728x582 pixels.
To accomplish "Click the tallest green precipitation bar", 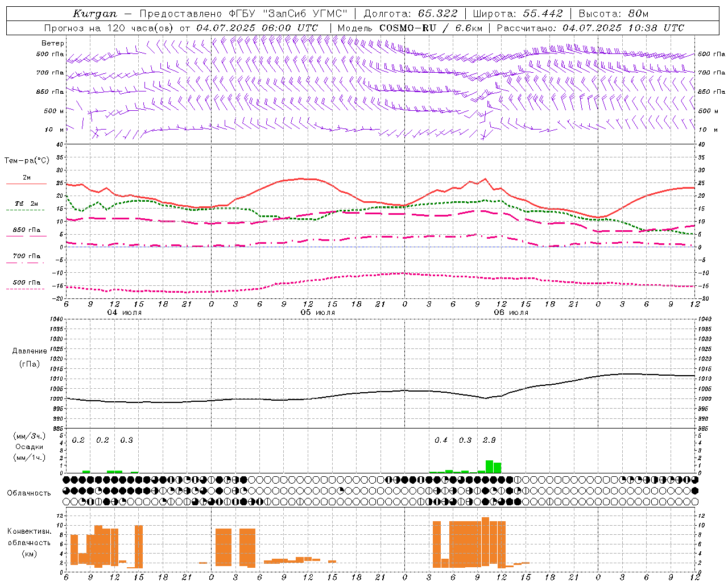I will coord(489,467).
